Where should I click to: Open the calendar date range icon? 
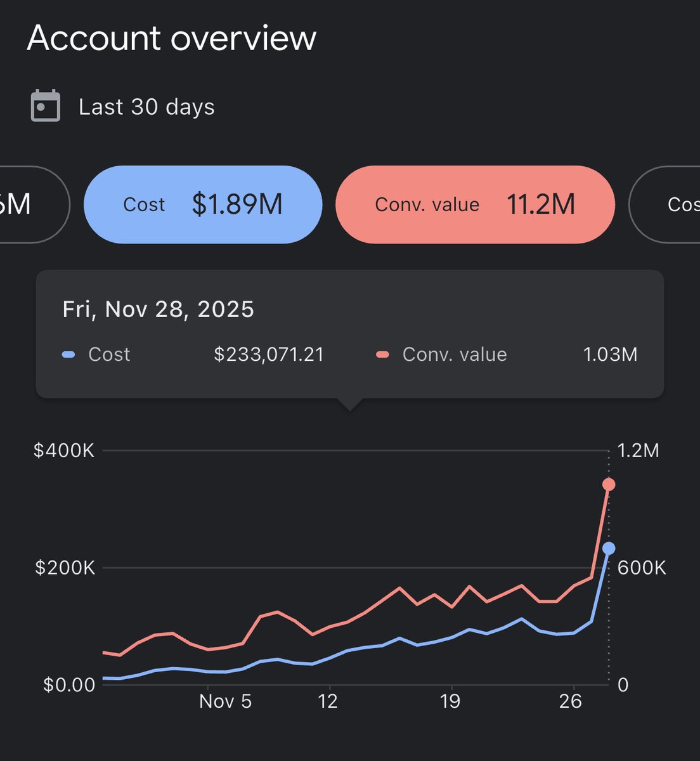[x=46, y=106]
